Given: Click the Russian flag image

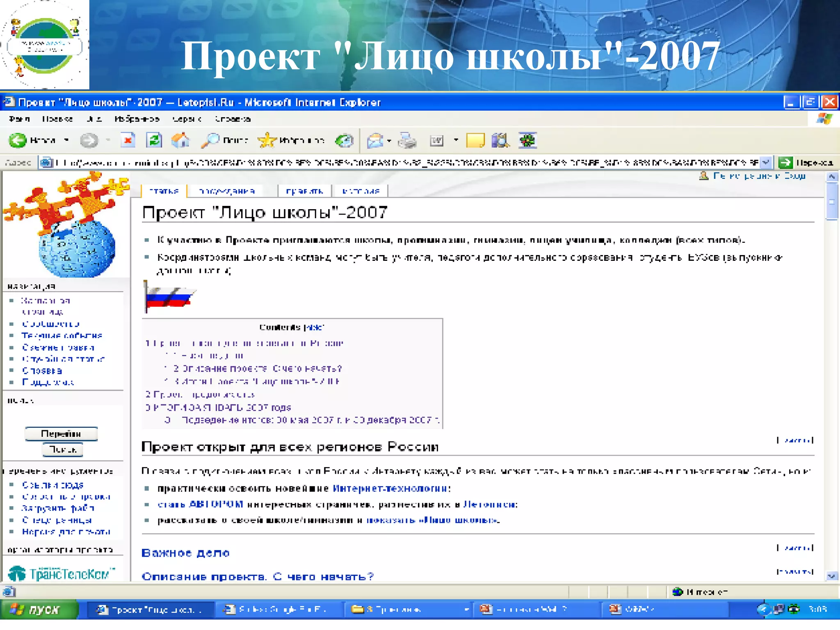Looking at the screenshot, I should pos(169,297).
